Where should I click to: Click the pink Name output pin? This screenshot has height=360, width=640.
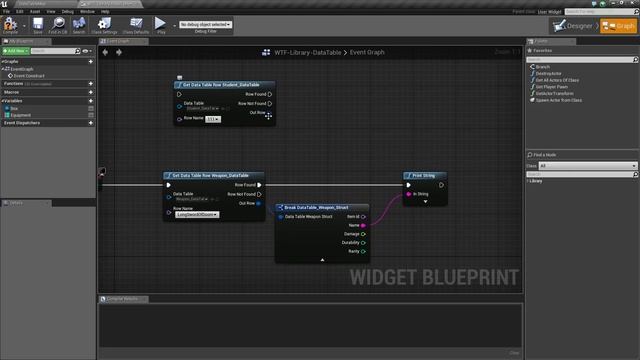(363, 225)
